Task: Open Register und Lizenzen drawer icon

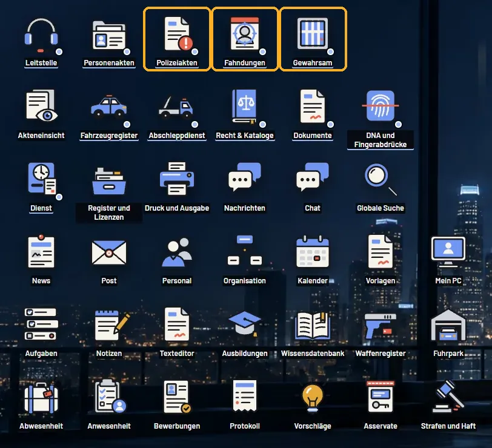Action: click(x=109, y=181)
